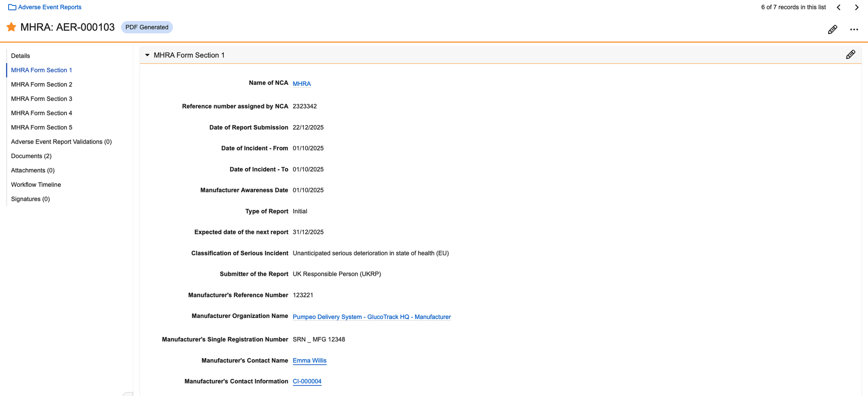Open Emma Willis contact link

pos(309,360)
